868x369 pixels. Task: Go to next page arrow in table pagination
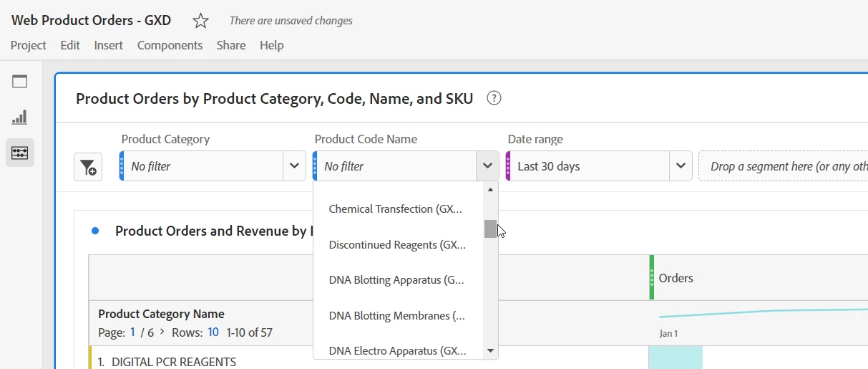(162, 332)
